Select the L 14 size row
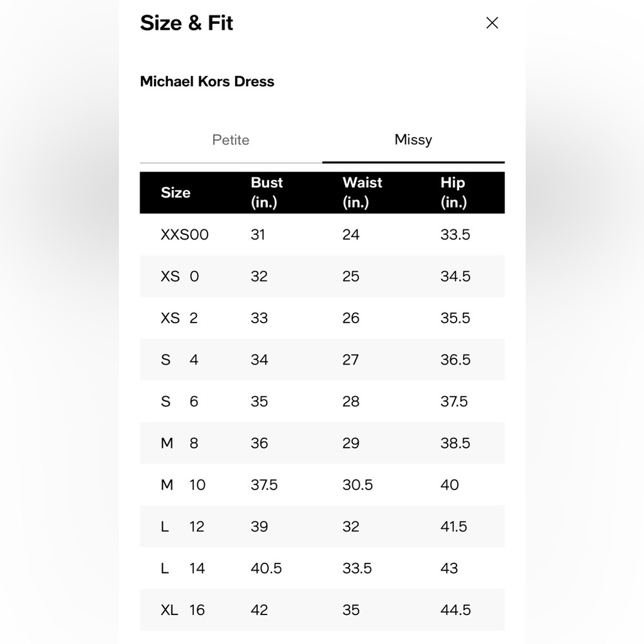644x644 pixels. pos(323,568)
